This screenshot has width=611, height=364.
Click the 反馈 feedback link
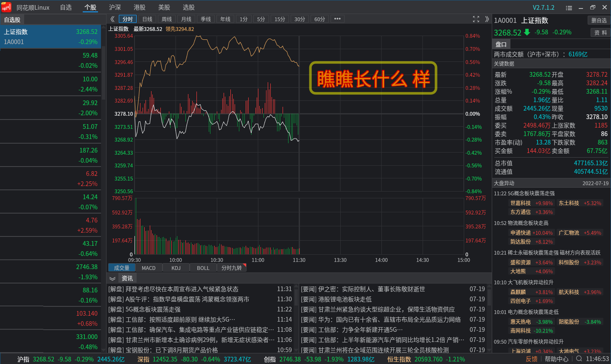click(532, 359)
